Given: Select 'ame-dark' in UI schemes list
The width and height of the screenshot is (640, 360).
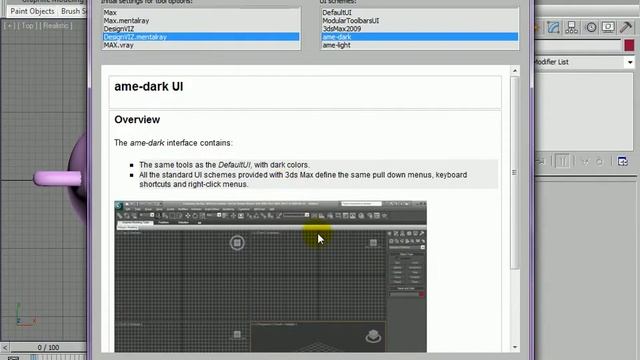Looking at the screenshot, I should (419, 37).
